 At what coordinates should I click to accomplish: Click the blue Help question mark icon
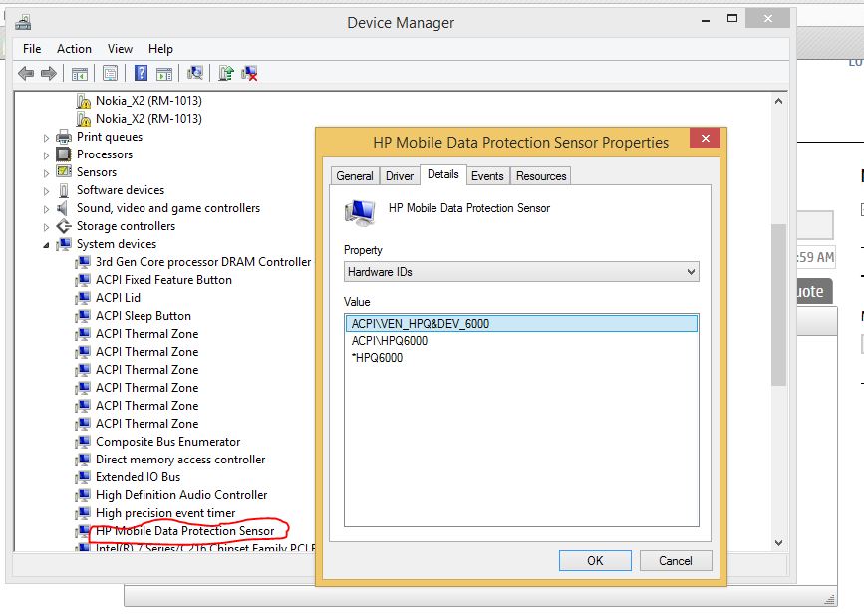point(142,73)
